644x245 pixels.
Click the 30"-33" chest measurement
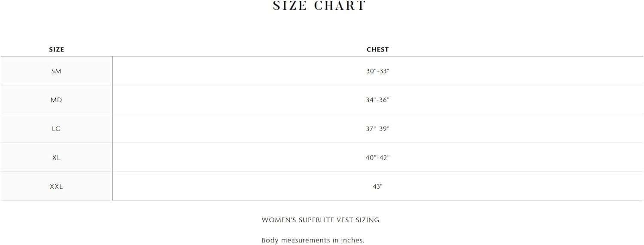pos(377,71)
